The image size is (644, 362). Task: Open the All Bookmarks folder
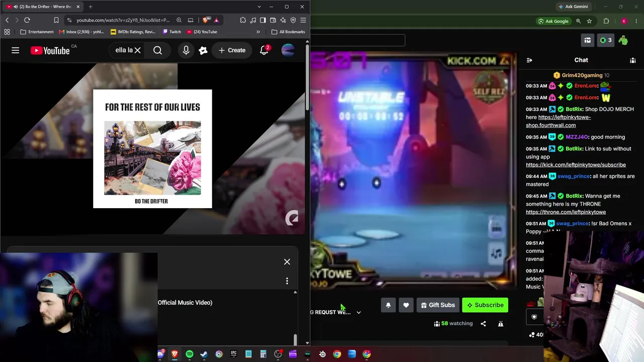tap(288, 32)
